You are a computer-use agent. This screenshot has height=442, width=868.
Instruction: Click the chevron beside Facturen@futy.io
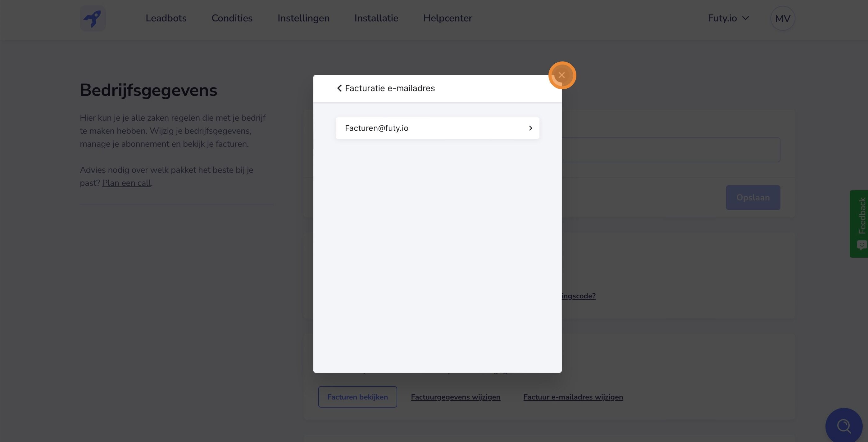(530, 128)
